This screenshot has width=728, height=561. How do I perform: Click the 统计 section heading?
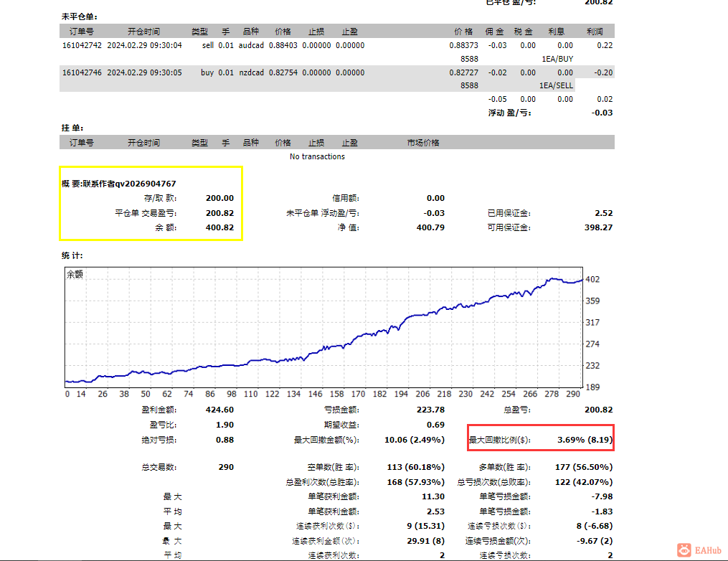pos(72,255)
